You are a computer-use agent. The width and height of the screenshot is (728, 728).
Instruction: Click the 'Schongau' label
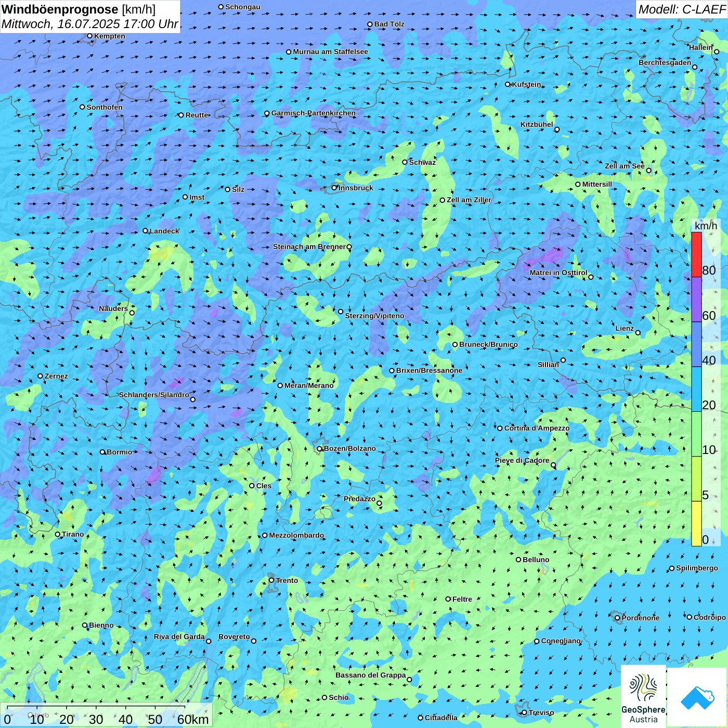click(x=243, y=7)
